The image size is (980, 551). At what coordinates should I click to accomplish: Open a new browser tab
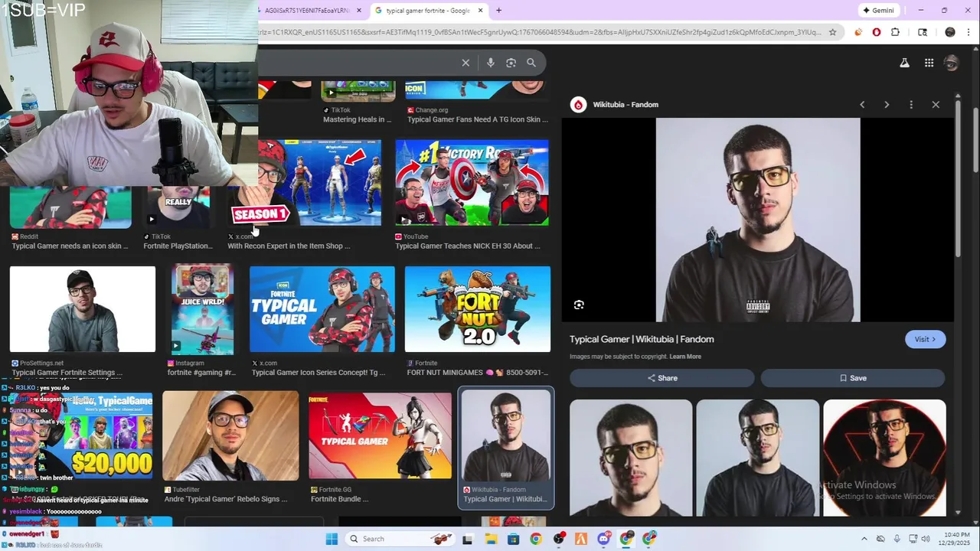click(498, 10)
